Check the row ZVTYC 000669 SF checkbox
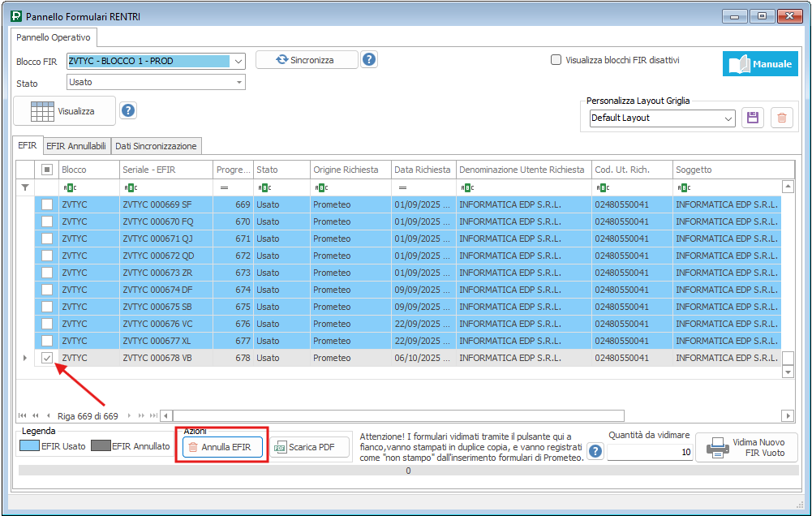This screenshot has height=516, width=812. pyautogui.click(x=47, y=204)
